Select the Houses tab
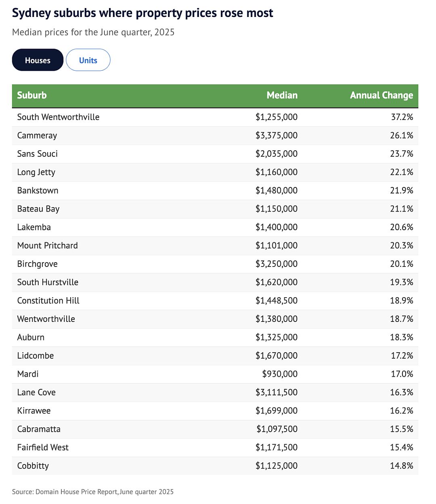This screenshot has width=436, height=504. (x=38, y=60)
